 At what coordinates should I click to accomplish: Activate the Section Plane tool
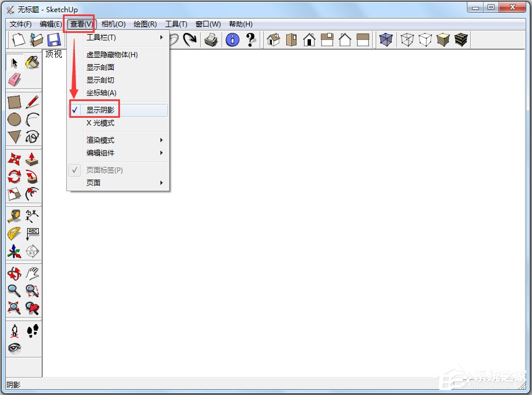(x=32, y=251)
